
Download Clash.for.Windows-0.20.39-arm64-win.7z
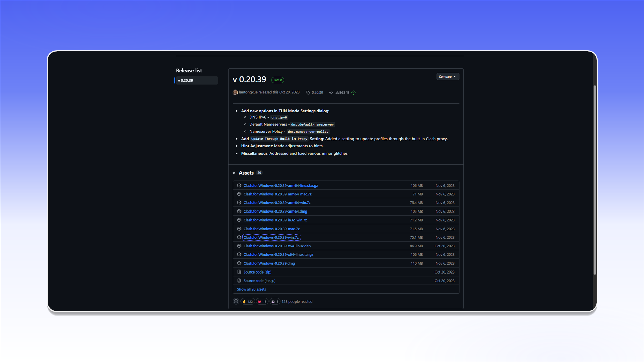coord(277,203)
